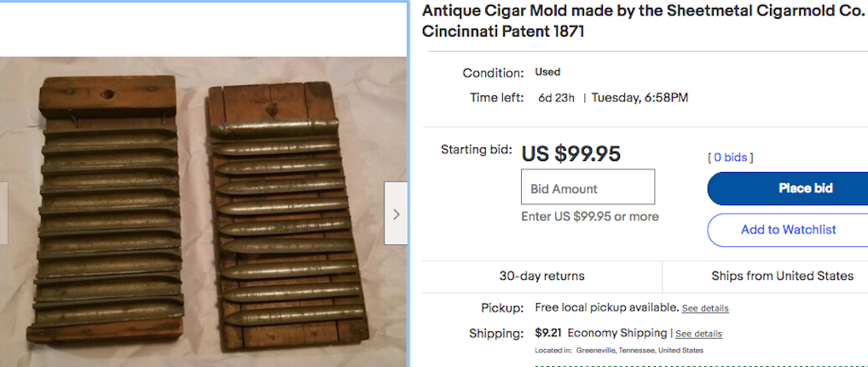The width and height of the screenshot is (868, 367).
Task: Click the 30-day returns label
Action: coord(541,276)
